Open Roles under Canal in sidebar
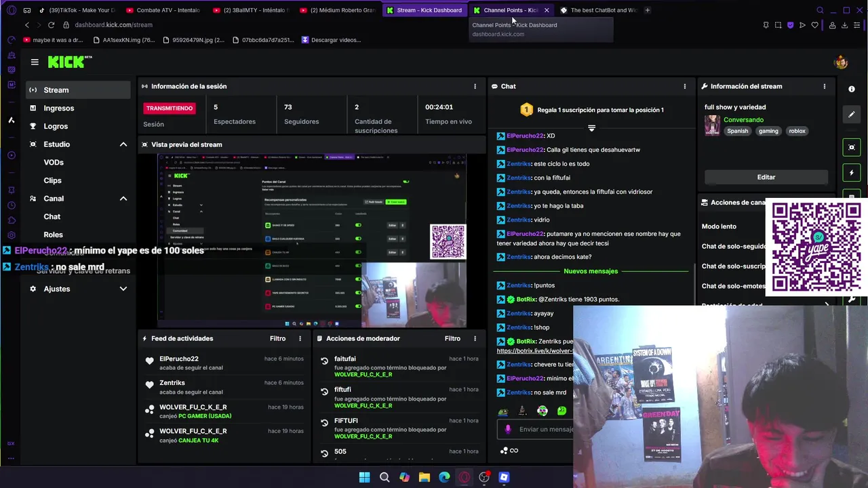The image size is (868, 488). tap(53, 235)
